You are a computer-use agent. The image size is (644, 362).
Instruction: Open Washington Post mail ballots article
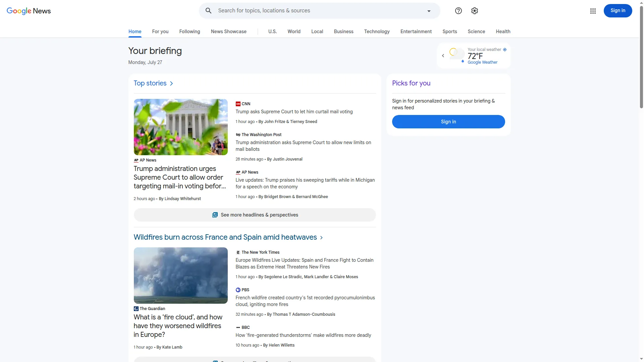point(303,146)
